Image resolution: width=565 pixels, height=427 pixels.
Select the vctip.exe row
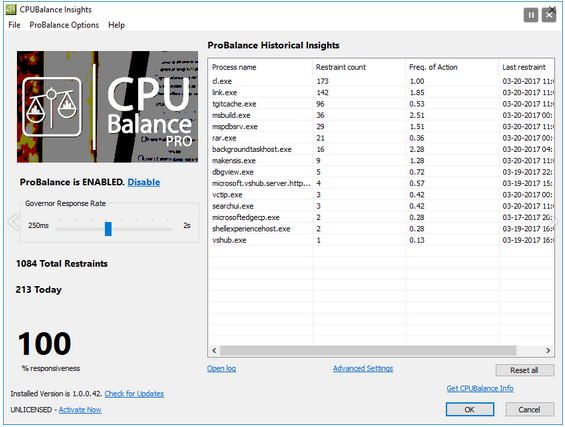[x=381, y=195]
